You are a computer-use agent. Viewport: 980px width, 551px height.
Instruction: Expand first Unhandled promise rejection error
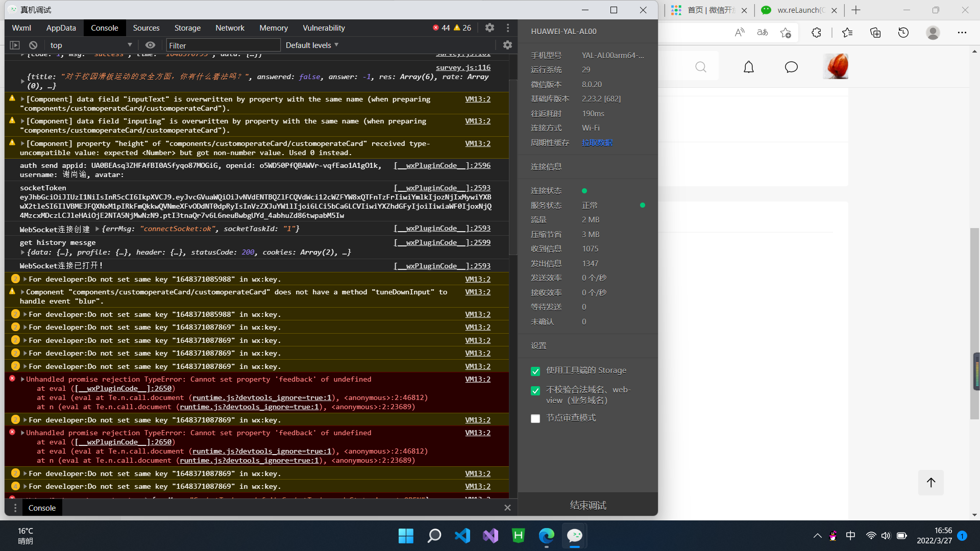(x=22, y=380)
